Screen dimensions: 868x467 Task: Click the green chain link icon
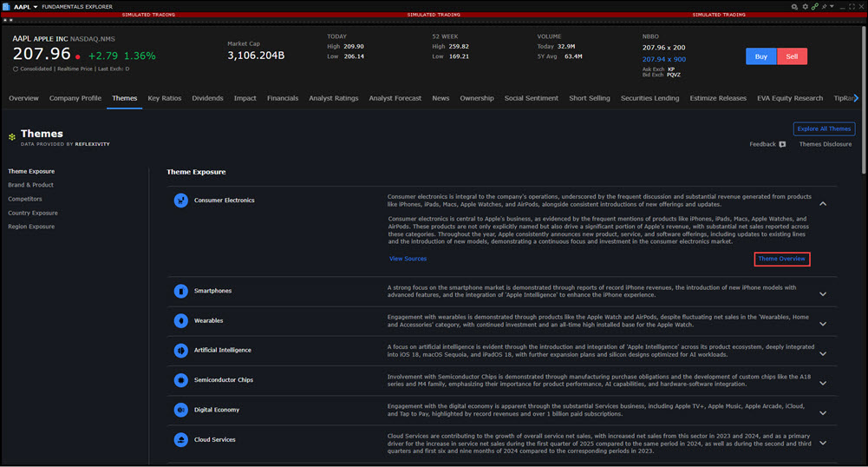[815, 7]
